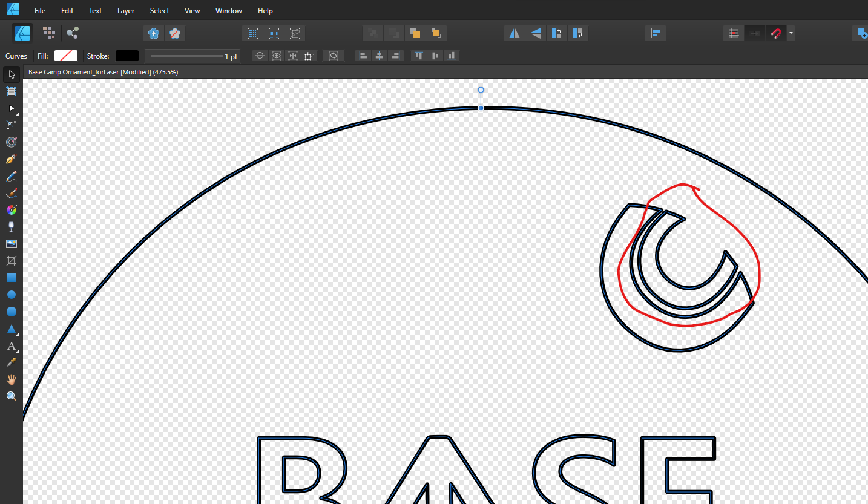Open the File menu
Screen dimensions: 868x504
pos(40,11)
